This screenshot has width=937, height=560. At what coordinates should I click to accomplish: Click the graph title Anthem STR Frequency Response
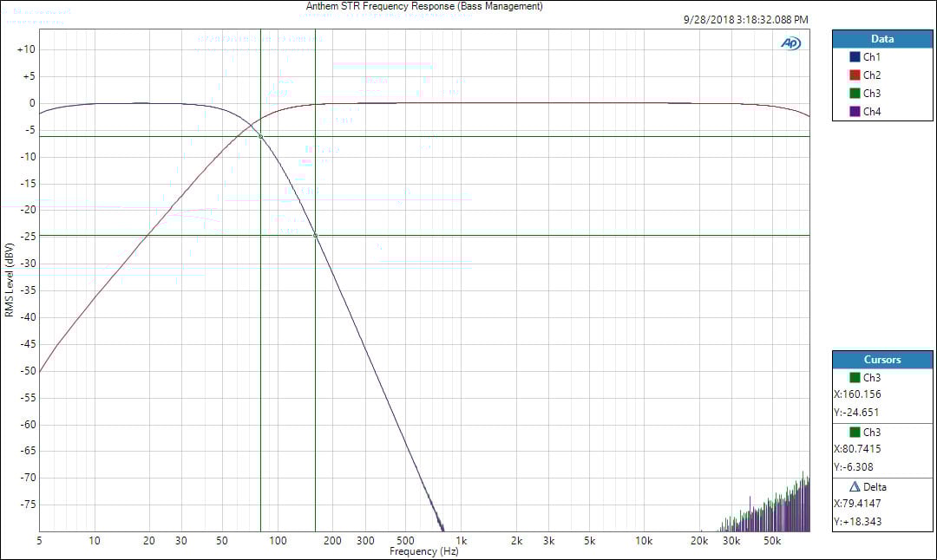point(424,6)
